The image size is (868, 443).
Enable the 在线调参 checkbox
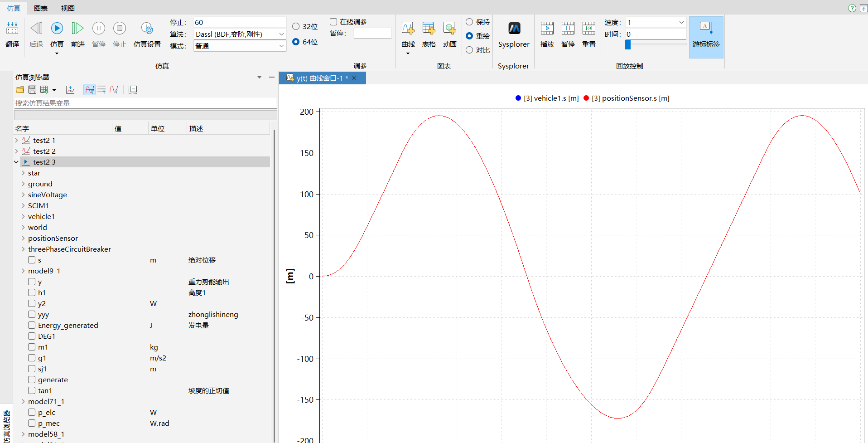(333, 22)
